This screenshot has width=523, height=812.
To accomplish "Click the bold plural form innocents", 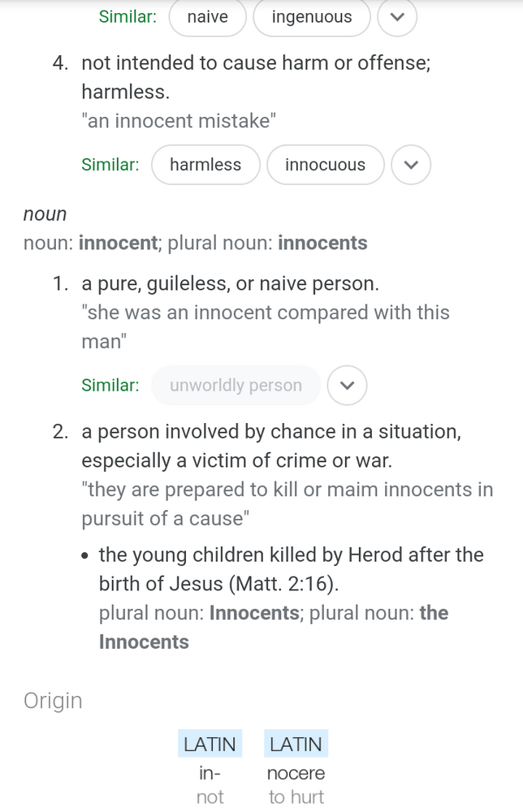I will pyautogui.click(x=322, y=243).
